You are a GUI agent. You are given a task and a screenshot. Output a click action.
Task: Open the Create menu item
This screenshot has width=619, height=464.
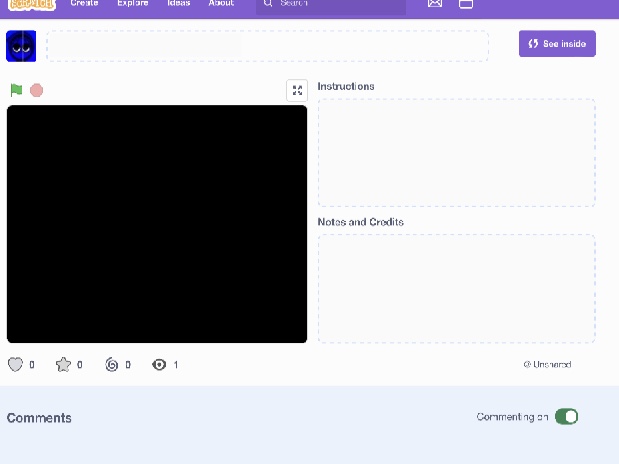pyautogui.click(x=84, y=3)
